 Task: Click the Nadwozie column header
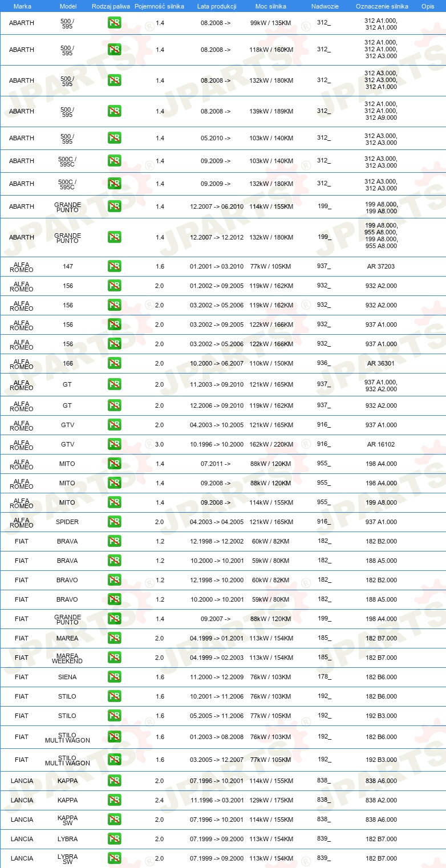(325, 6)
